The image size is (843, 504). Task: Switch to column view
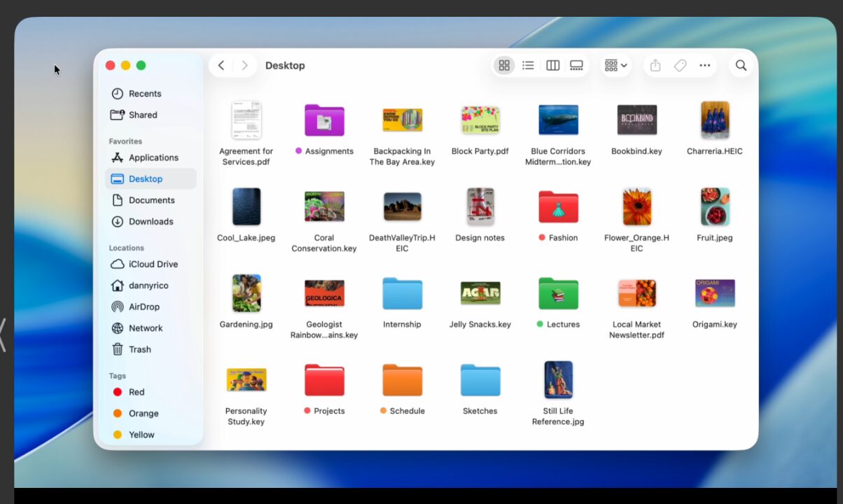click(552, 65)
